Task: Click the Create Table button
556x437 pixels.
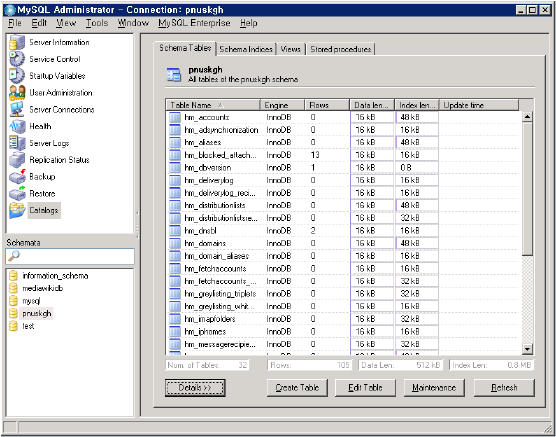Action: coord(297,388)
